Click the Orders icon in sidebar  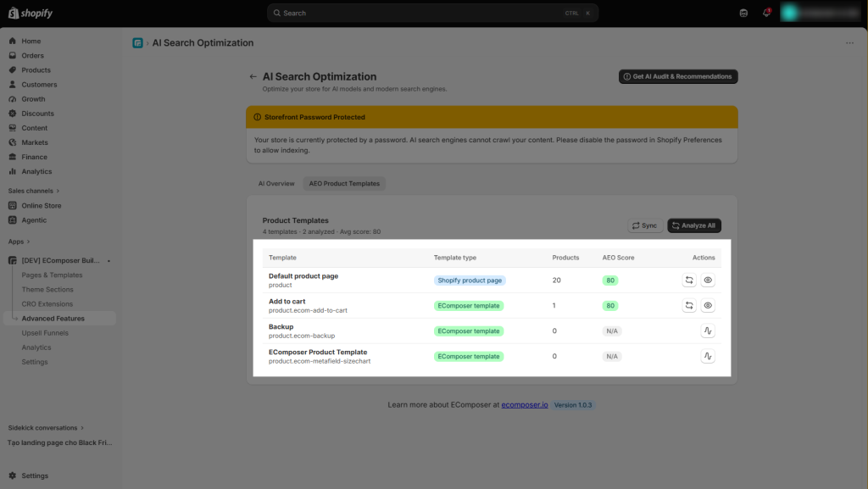[12, 55]
